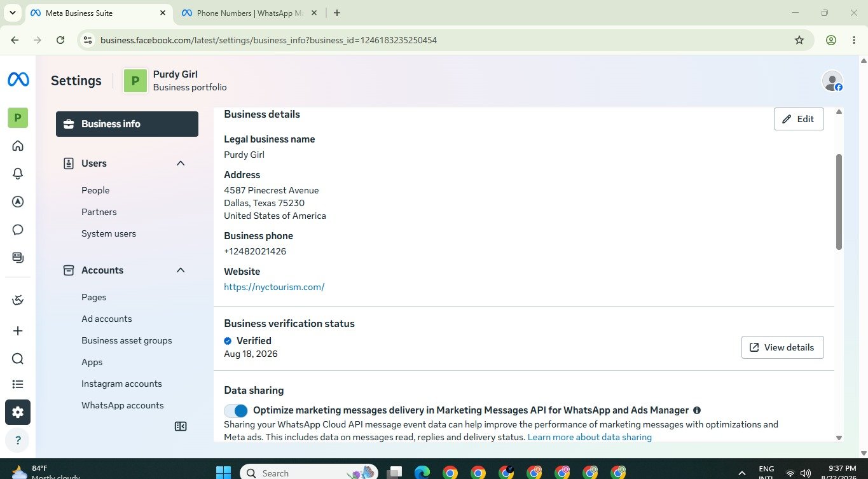The image size is (868, 479).
Task: Click the browser back arrow
Action: coord(15,40)
